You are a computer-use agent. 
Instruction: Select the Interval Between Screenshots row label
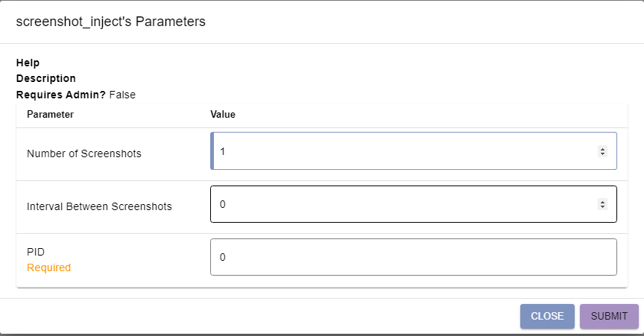tap(99, 206)
